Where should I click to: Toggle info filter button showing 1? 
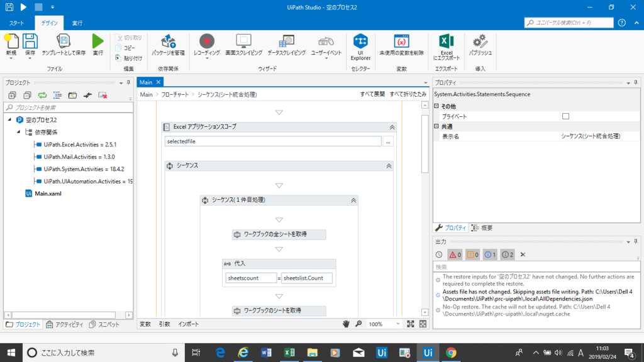click(x=490, y=255)
